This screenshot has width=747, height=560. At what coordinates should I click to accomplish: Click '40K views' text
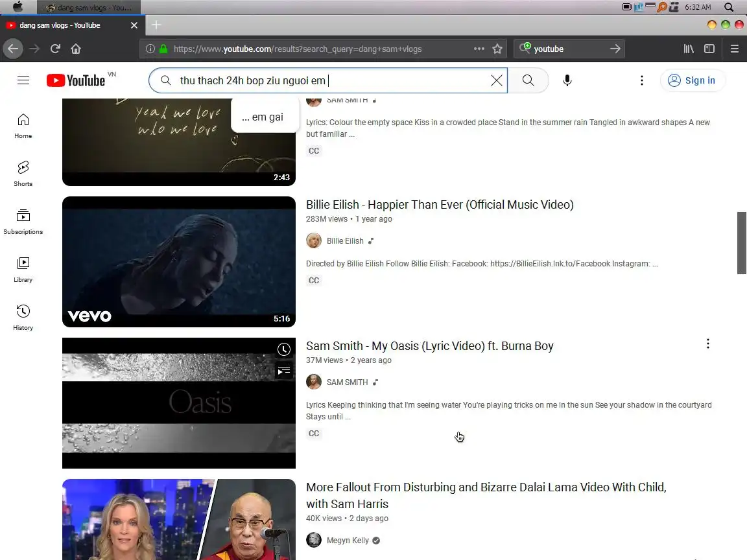[324, 519]
